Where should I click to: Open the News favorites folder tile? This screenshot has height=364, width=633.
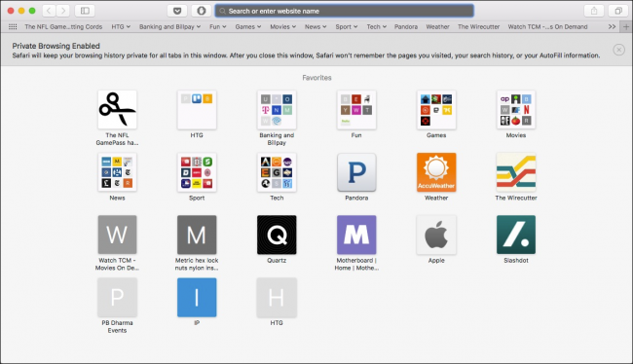(117, 172)
